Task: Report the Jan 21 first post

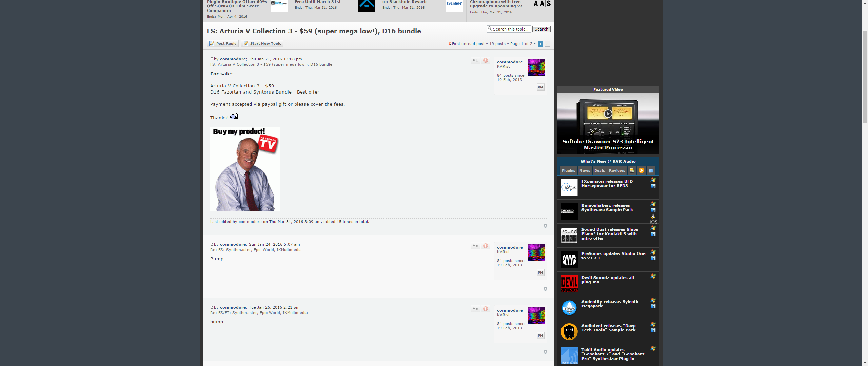Action: 486,60
